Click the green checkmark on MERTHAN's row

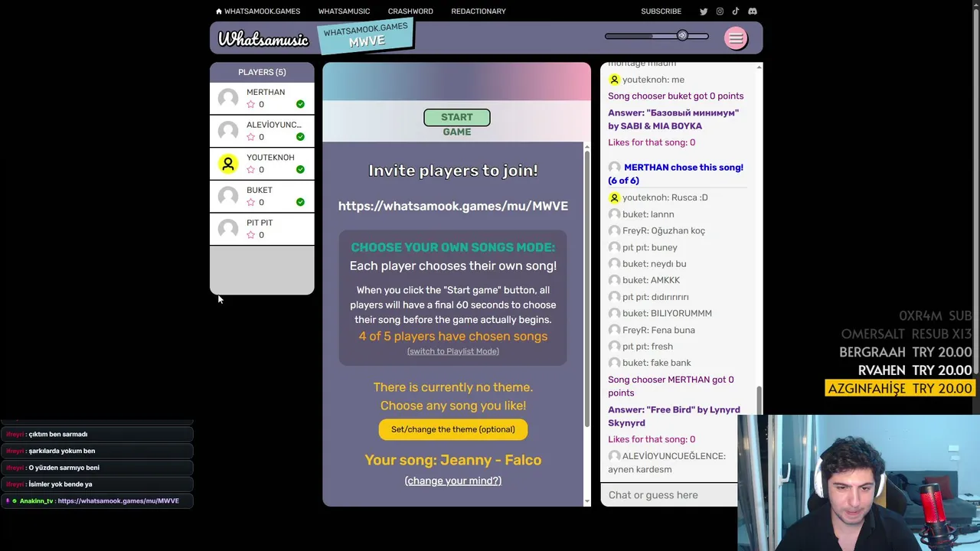[300, 104]
